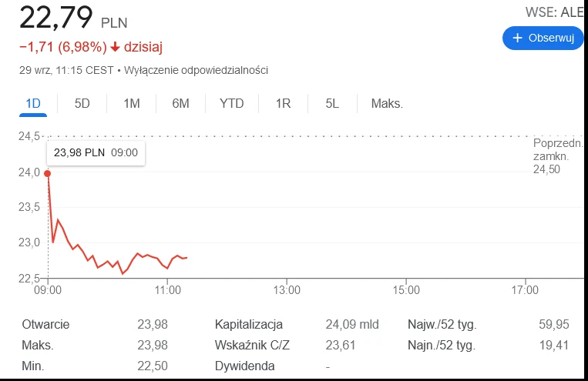The image size is (588, 381).
Task: Select the 1D time range tab
Action: [33, 103]
